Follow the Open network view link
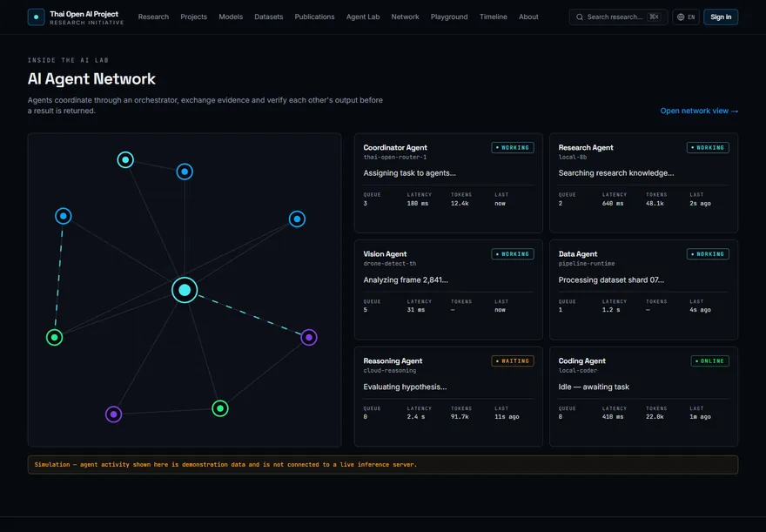 (x=699, y=111)
